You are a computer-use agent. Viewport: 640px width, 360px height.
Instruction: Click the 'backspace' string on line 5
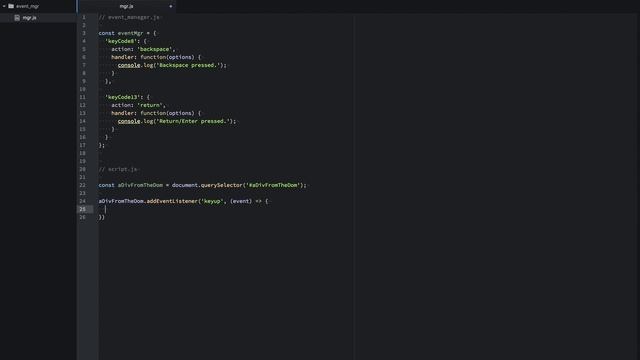pyautogui.click(x=155, y=49)
